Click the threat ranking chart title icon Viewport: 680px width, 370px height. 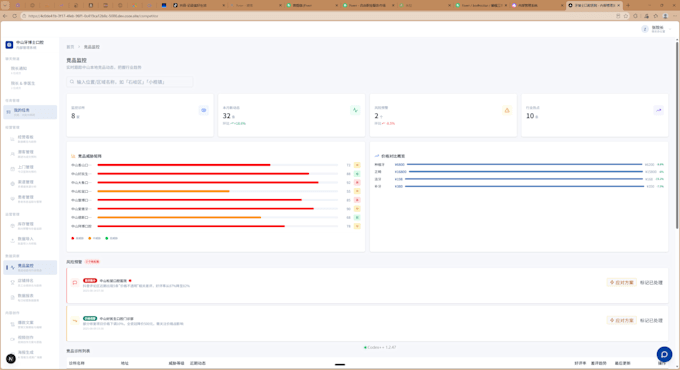coord(73,156)
